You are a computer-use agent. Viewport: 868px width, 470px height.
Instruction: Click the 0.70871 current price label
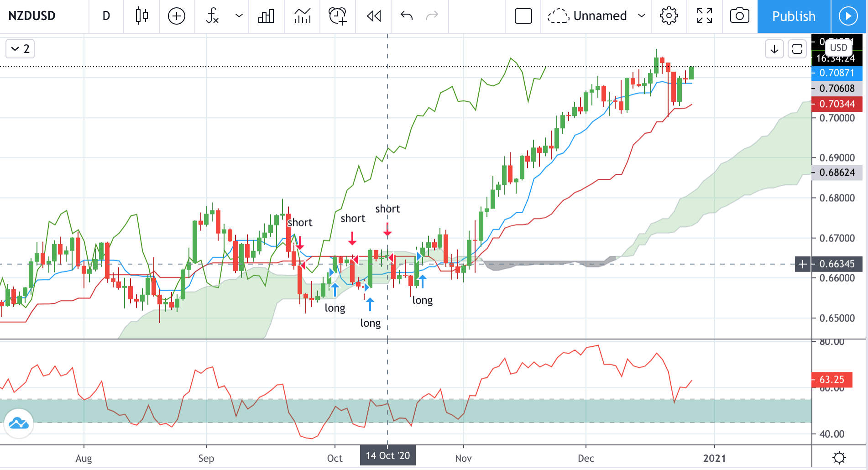click(x=837, y=73)
